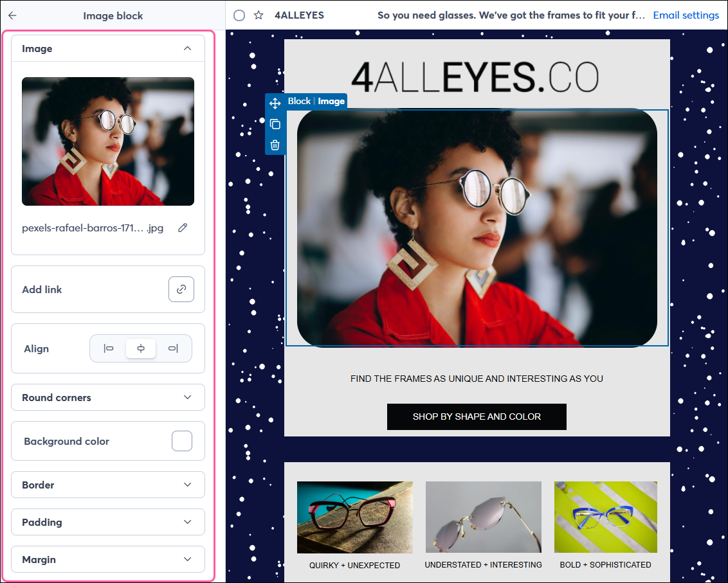Select the pink glasses product thumbnail
Screen dimensions: 728x583
coord(355,517)
